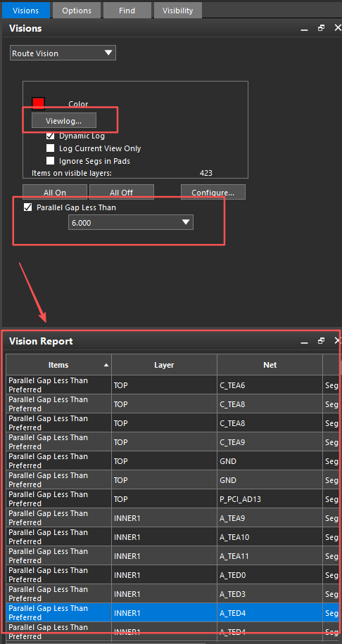Screen dimensions: 342x644
Task: Minimize the Vision Report panel
Action: [305, 342]
